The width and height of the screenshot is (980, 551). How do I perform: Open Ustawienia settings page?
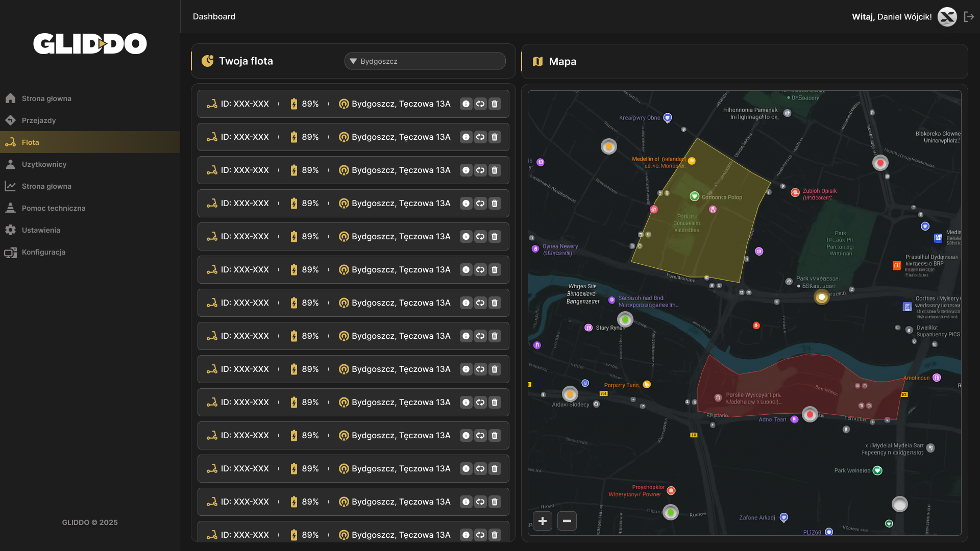pyautogui.click(x=41, y=230)
